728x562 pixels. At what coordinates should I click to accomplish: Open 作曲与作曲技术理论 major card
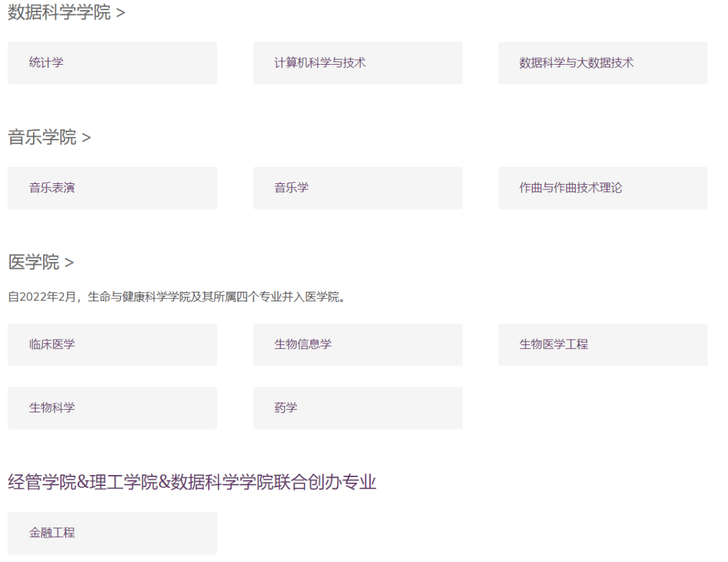[603, 188]
